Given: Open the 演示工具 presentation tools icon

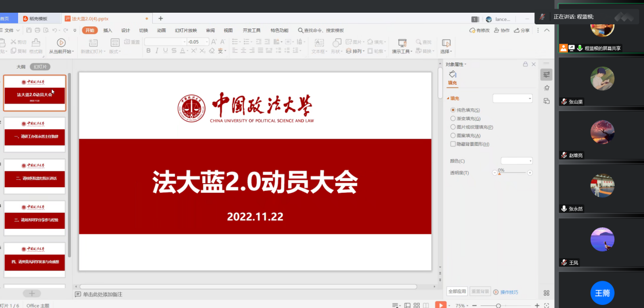Looking at the screenshot, I should tap(402, 43).
